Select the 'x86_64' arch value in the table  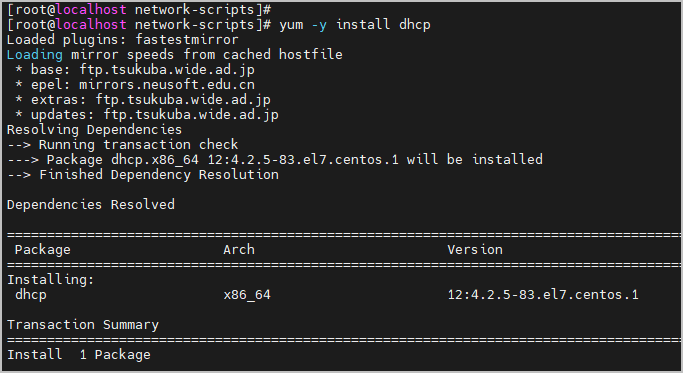pyautogui.click(x=247, y=295)
